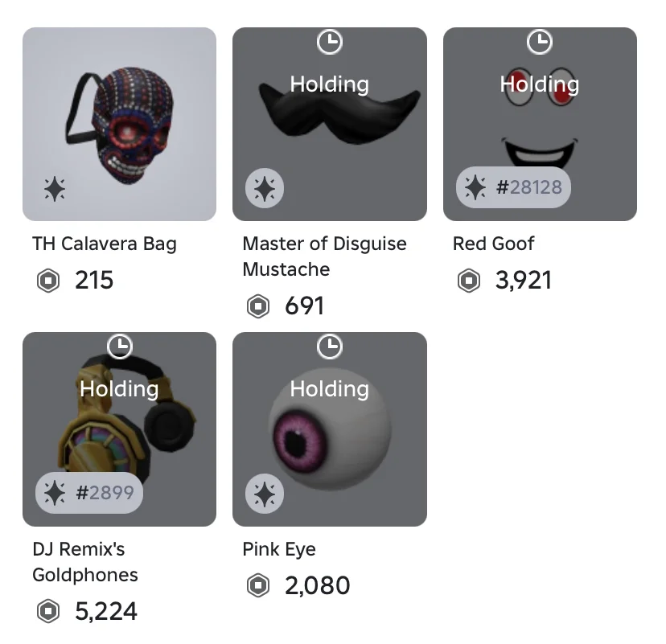Click the holding clock icon on Pink Eye
The width and height of the screenshot is (666, 644).
point(330,347)
